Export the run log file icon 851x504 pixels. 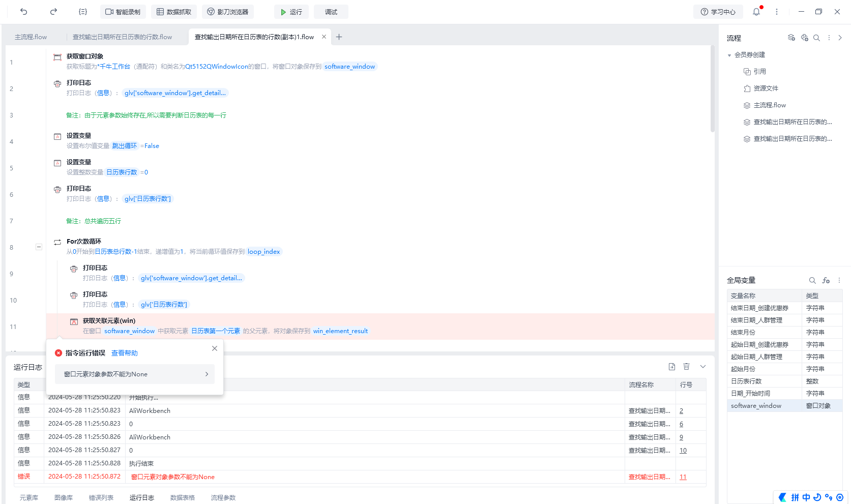coord(672,367)
